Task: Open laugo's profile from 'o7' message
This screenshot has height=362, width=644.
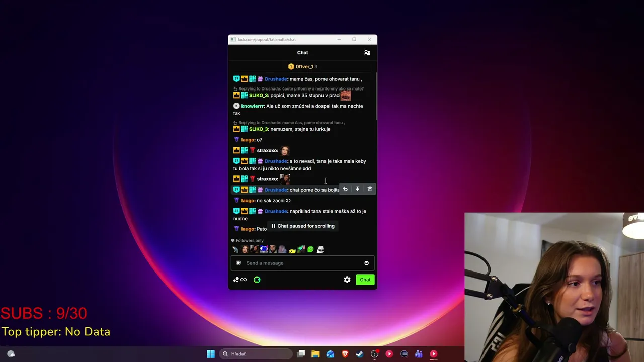Action: click(x=248, y=140)
